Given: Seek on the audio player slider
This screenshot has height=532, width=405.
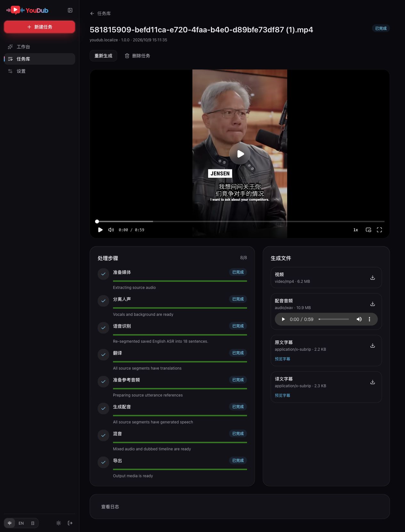Looking at the screenshot, I should pos(334,319).
